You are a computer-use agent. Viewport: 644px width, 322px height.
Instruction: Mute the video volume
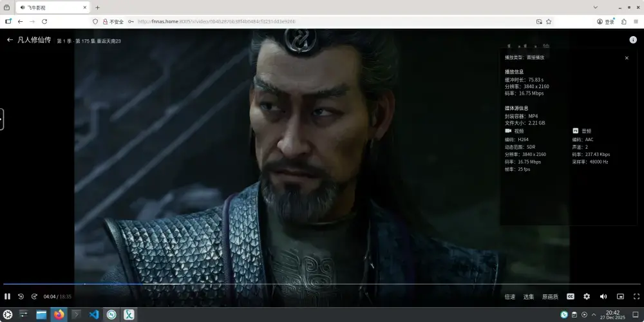click(x=603, y=296)
